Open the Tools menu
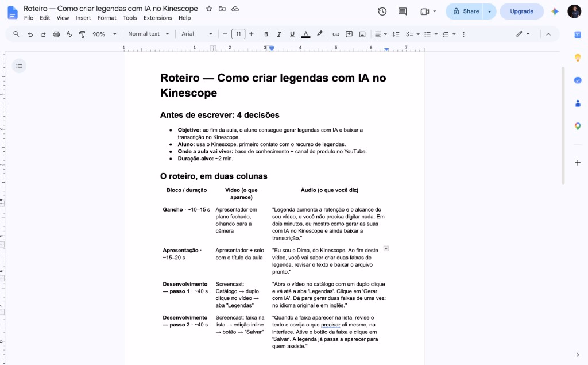Screen dimensions: 588x365 click(130, 18)
